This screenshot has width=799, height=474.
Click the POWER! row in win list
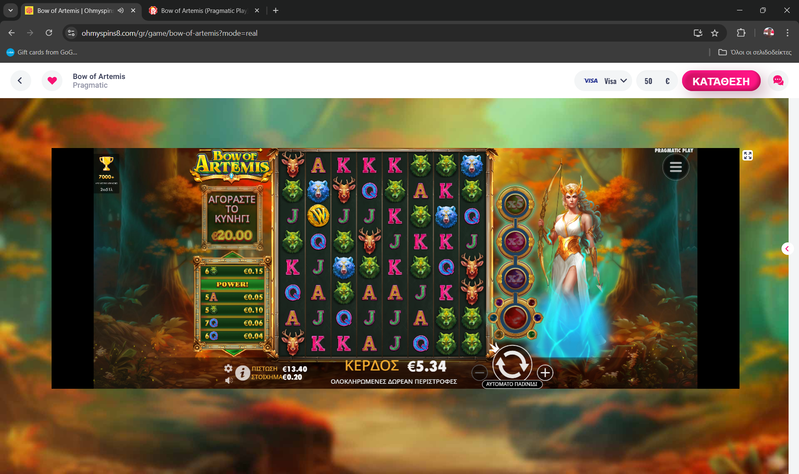(x=232, y=284)
